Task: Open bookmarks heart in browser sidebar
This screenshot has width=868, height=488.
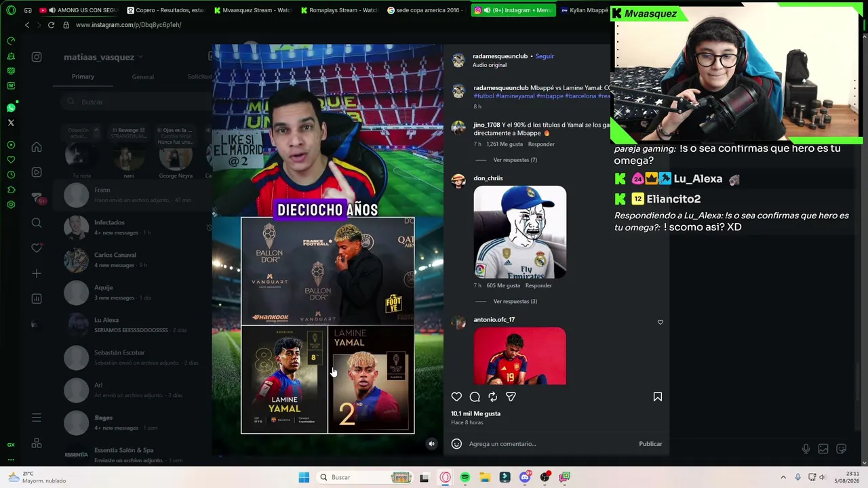Action: point(11,160)
